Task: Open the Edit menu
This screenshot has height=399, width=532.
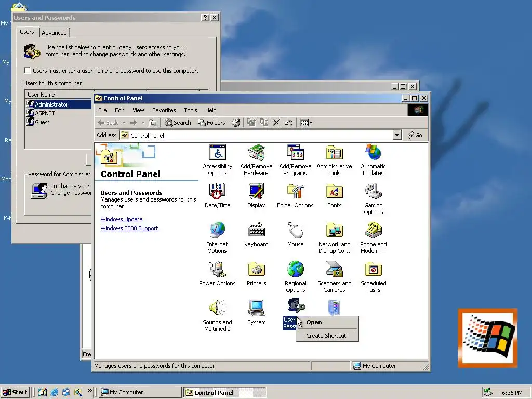Action: click(119, 110)
